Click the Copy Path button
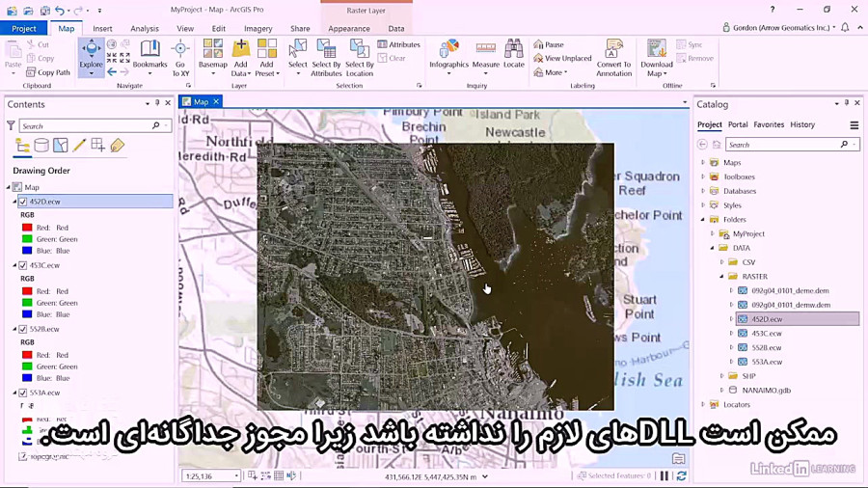Screen dimensions: 868x488 [48, 72]
